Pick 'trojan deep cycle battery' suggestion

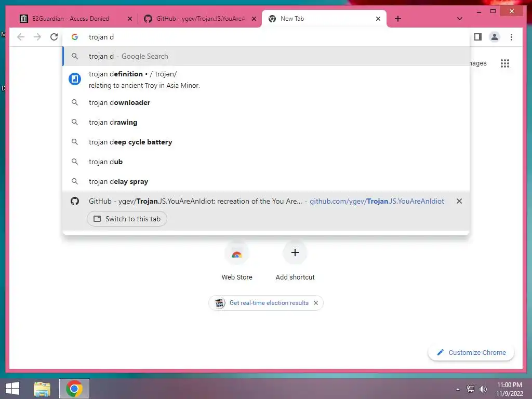coord(266,142)
